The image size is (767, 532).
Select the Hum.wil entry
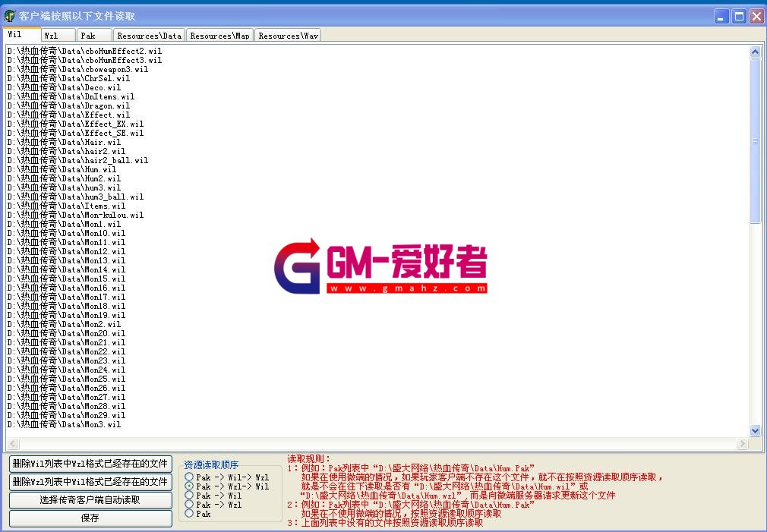point(62,170)
